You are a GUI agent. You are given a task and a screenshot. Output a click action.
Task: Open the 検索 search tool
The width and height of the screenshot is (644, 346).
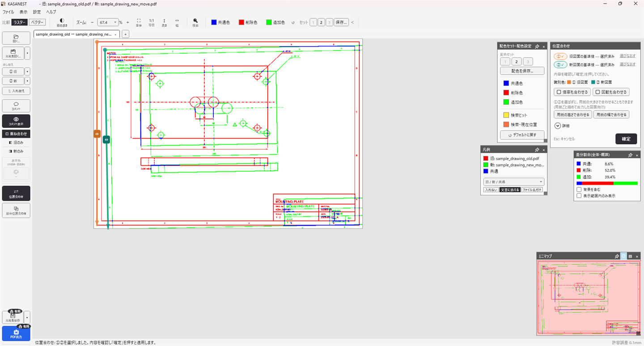point(195,22)
